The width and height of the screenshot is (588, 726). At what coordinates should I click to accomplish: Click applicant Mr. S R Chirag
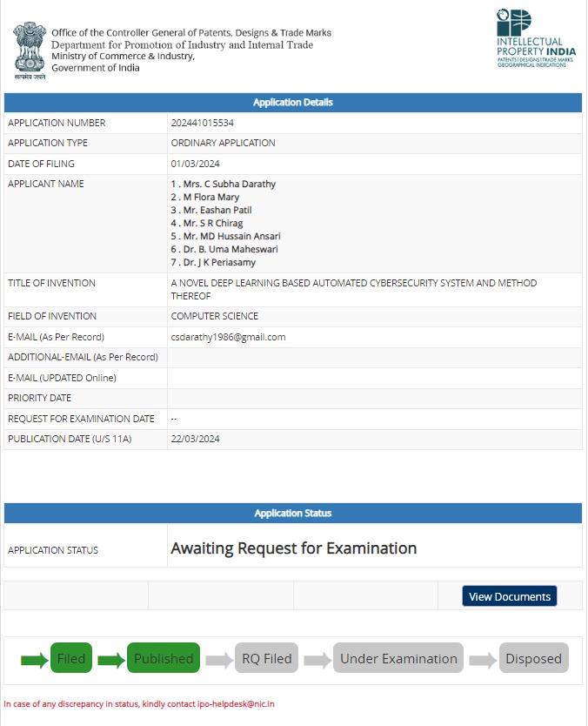[x=207, y=223]
